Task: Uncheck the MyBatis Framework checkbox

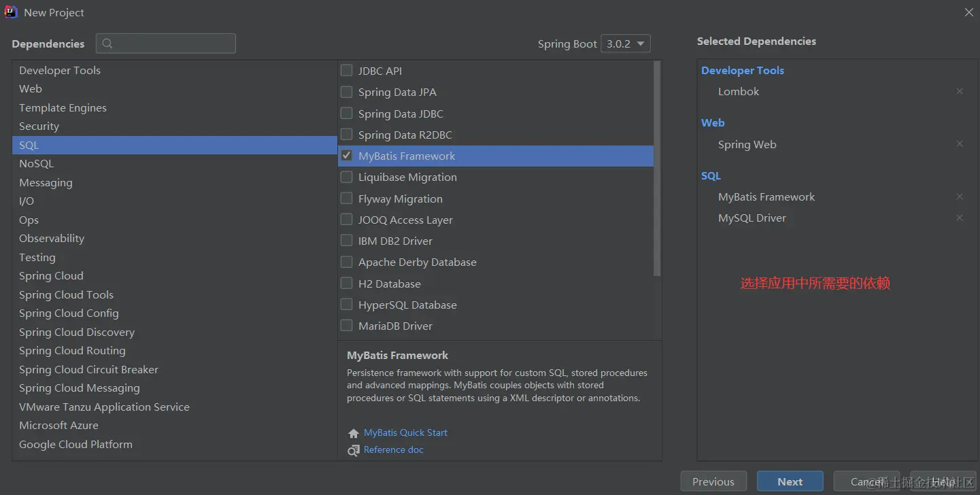Action: click(347, 156)
